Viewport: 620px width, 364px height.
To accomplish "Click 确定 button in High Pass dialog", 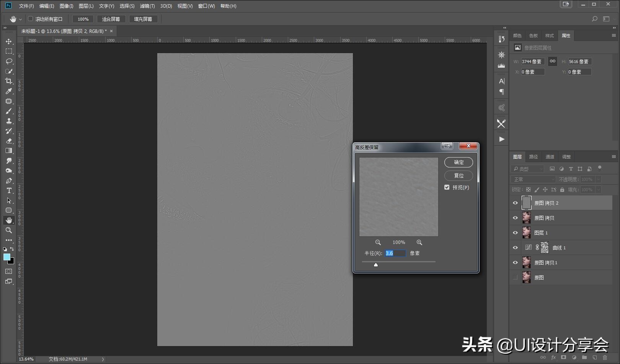I will pyautogui.click(x=458, y=162).
